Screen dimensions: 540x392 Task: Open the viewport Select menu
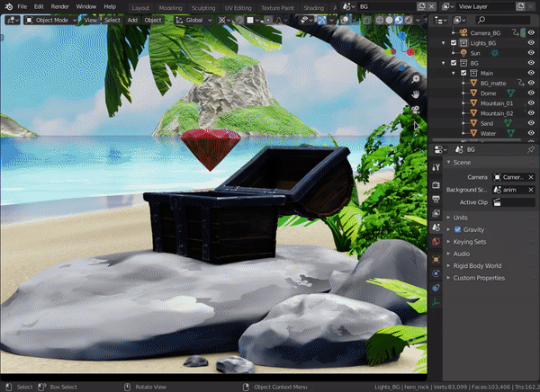point(112,21)
